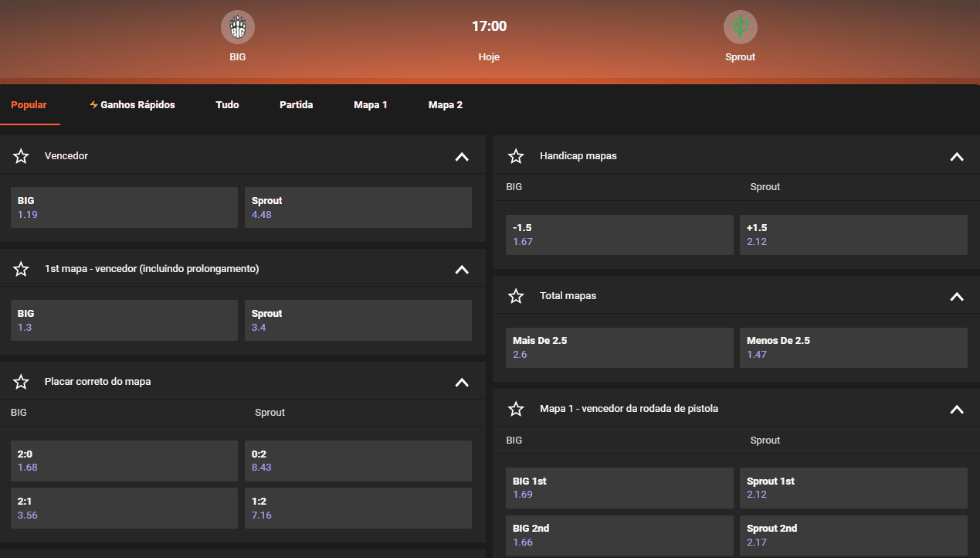This screenshot has width=980, height=558.
Task: Bet Mais De 2.5 total maps
Action: [619, 348]
